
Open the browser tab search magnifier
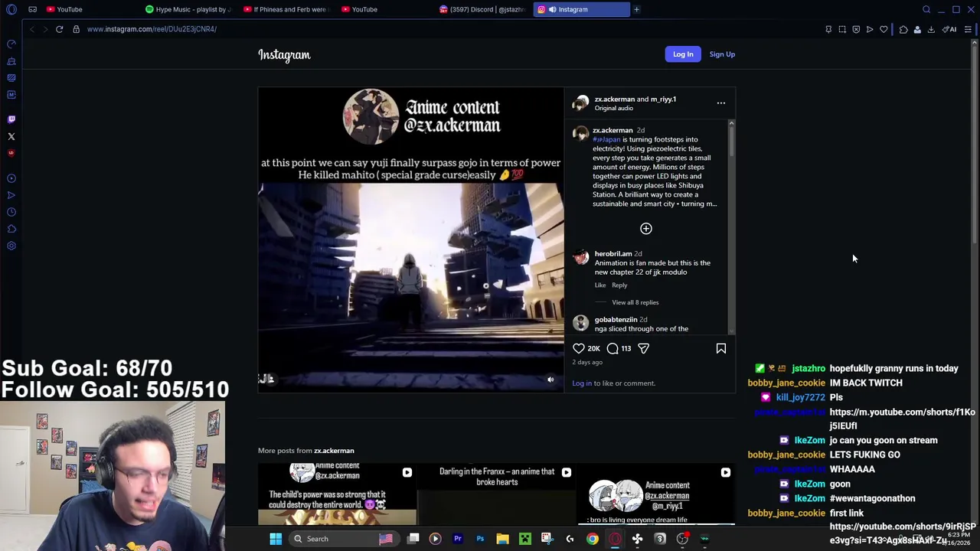[x=926, y=9]
